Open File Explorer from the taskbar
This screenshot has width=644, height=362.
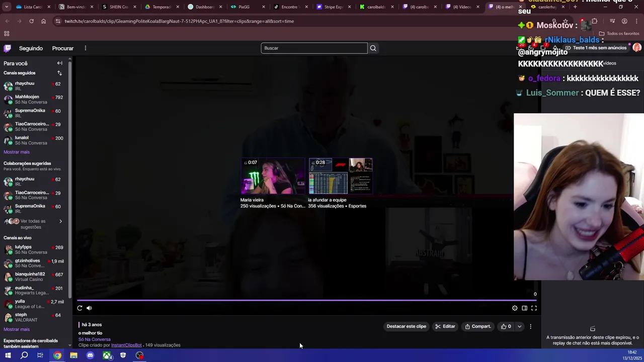73,355
